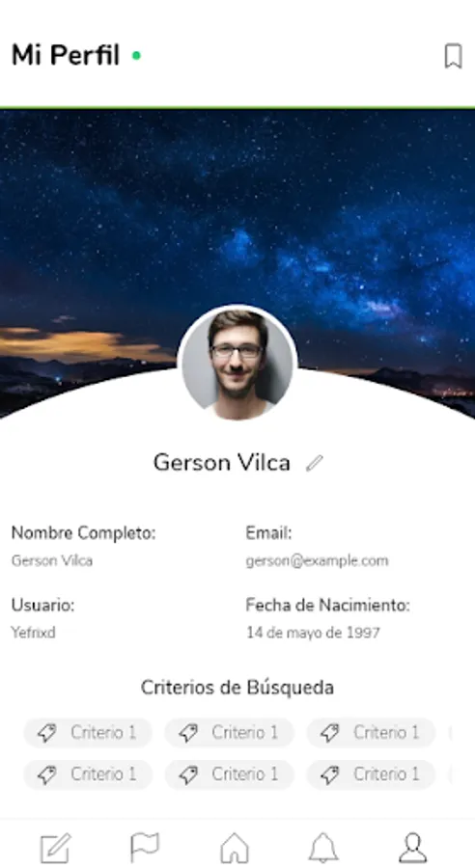Click the green online status dot
The image size is (475, 868).
point(136,55)
